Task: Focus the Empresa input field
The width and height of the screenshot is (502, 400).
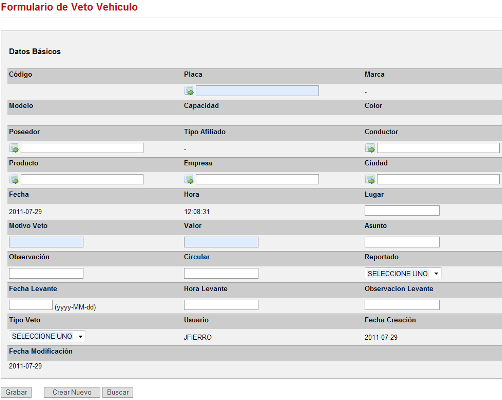Action: (257, 180)
